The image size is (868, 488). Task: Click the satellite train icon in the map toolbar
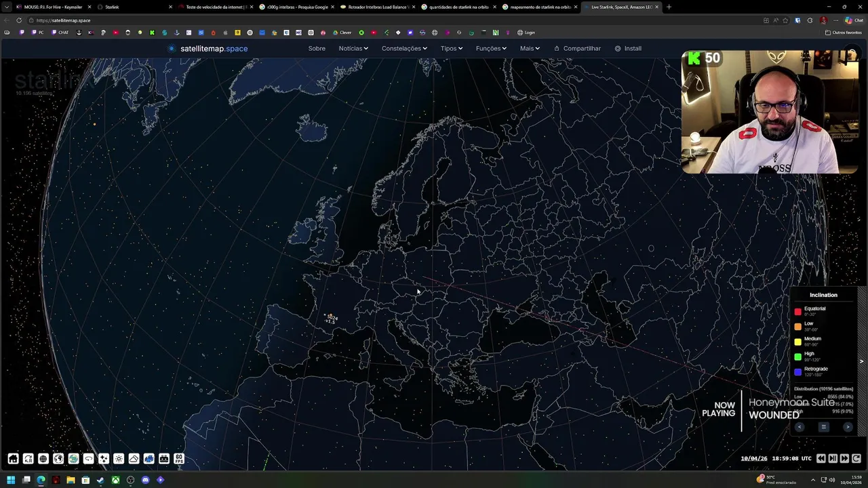(164, 459)
